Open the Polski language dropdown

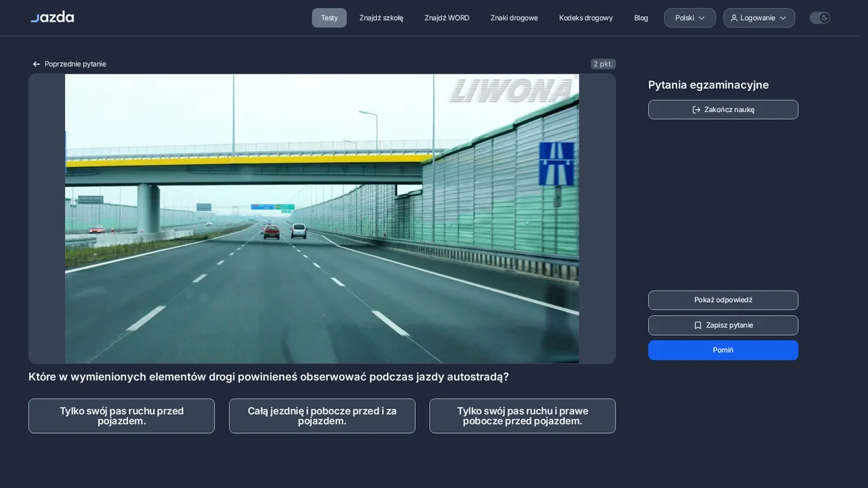690,18
